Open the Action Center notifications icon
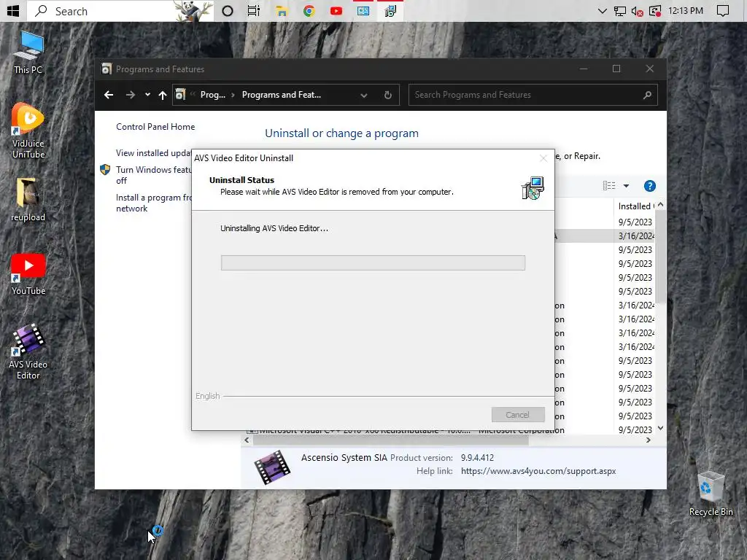The width and height of the screenshot is (747, 560). (x=723, y=10)
